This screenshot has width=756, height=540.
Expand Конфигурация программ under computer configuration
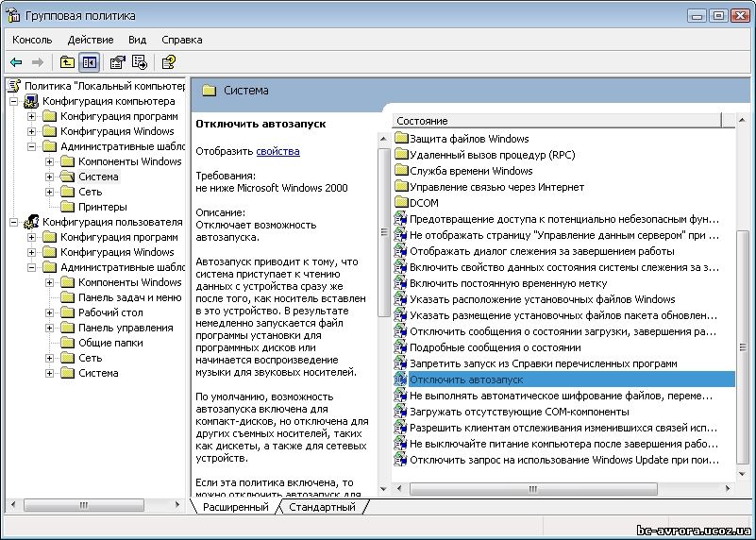31,116
